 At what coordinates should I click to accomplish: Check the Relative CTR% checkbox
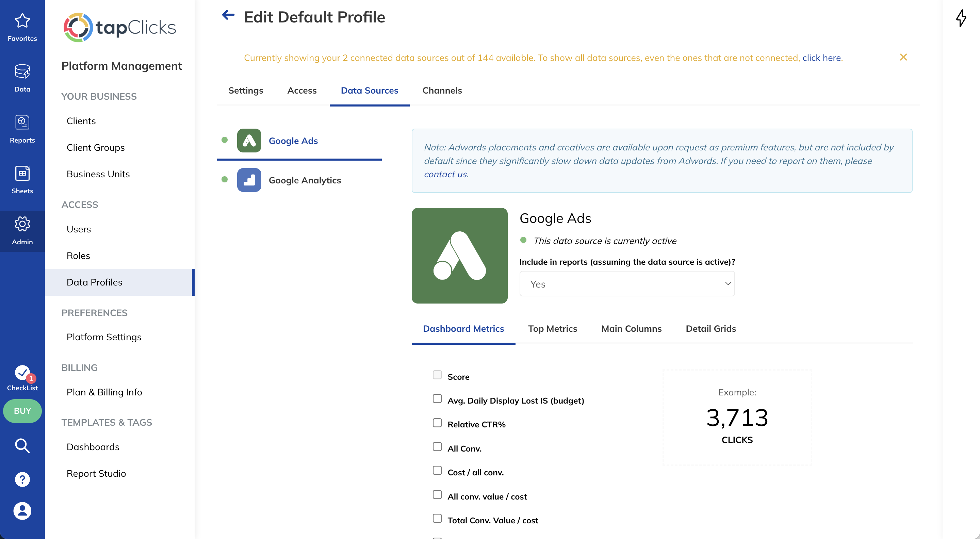[x=437, y=423]
